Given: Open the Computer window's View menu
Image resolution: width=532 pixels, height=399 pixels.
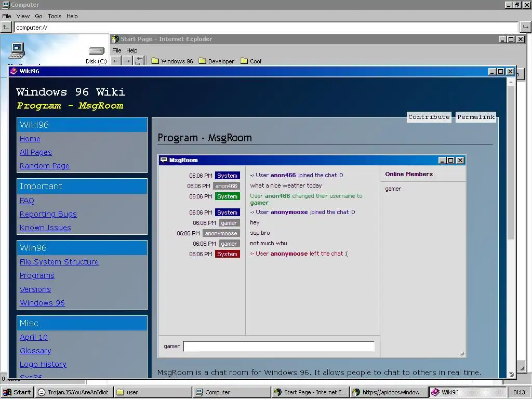Looking at the screenshot, I should click(x=23, y=16).
